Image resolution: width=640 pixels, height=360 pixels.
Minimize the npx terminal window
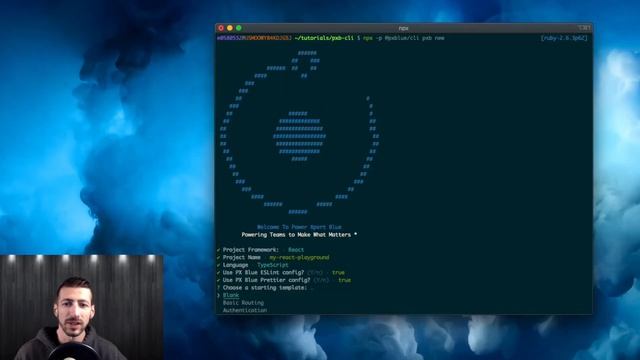[230, 28]
